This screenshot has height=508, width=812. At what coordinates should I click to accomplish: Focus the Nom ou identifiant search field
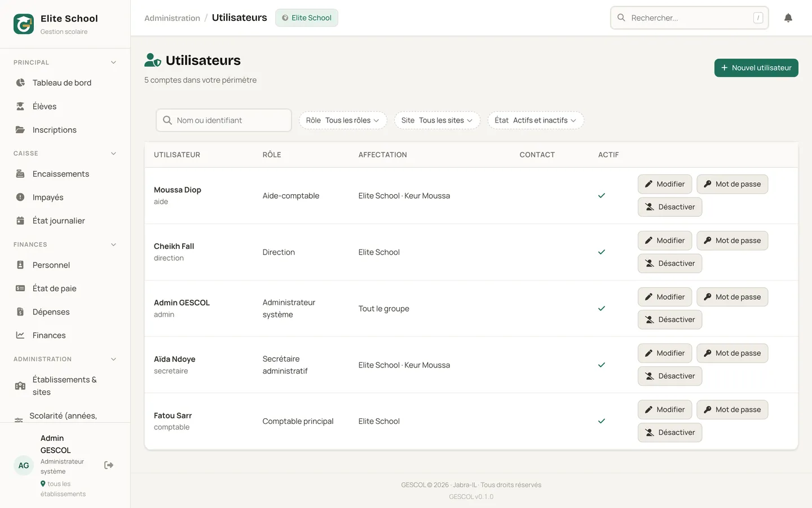coord(224,120)
